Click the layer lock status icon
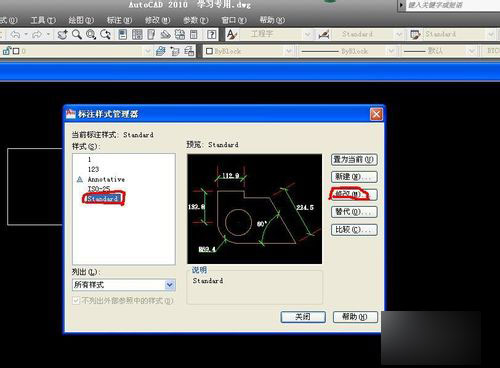The width and height of the screenshot is (500, 368). pos(7,51)
